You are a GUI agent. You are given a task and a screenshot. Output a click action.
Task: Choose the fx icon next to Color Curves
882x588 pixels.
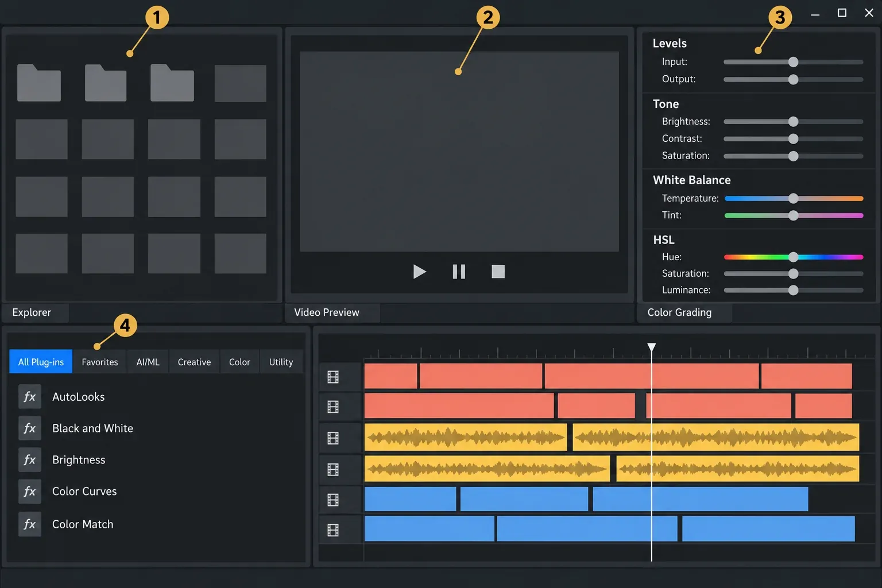click(x=30, y=492)
